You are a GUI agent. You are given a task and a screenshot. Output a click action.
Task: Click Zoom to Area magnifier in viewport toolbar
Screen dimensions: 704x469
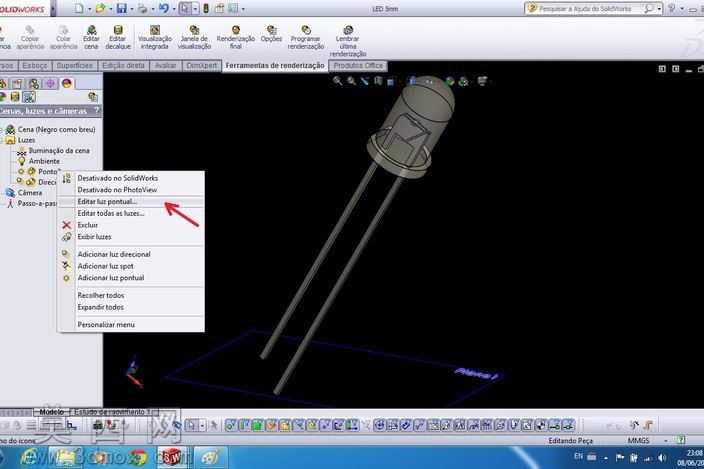352,81
